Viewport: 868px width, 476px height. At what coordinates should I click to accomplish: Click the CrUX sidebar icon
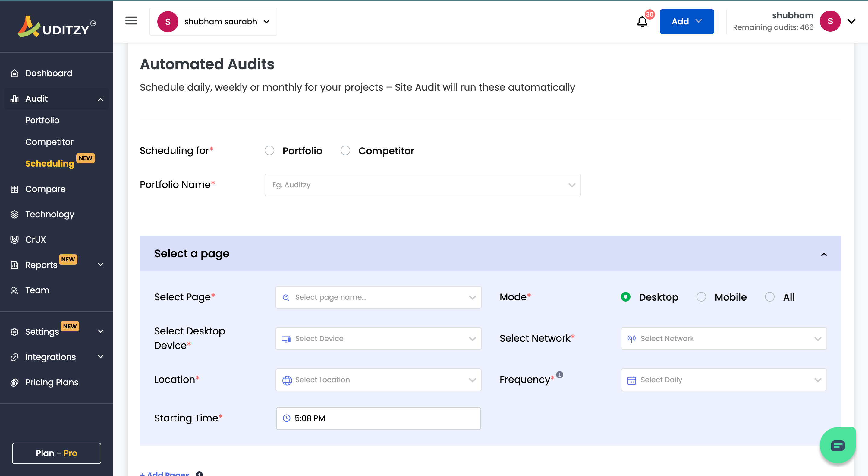(x=15, y=239)
